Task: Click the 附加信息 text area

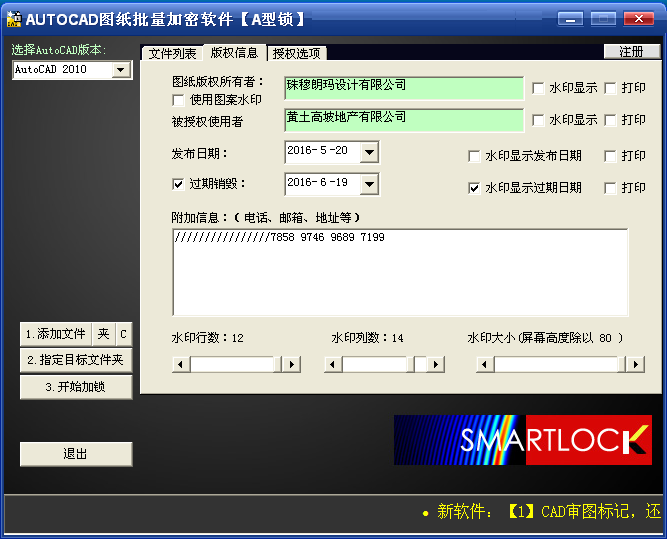Action: (x=400, y=272)
